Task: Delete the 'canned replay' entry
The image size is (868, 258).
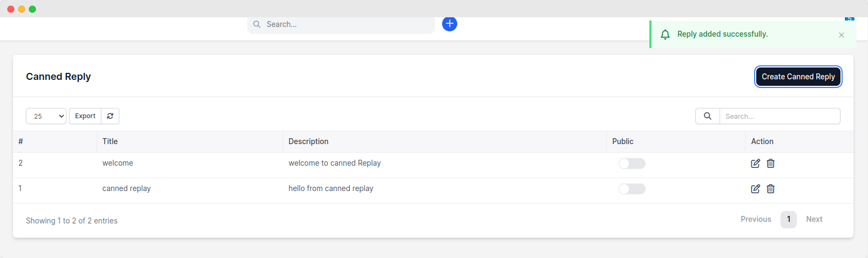Action: [771, 189]
